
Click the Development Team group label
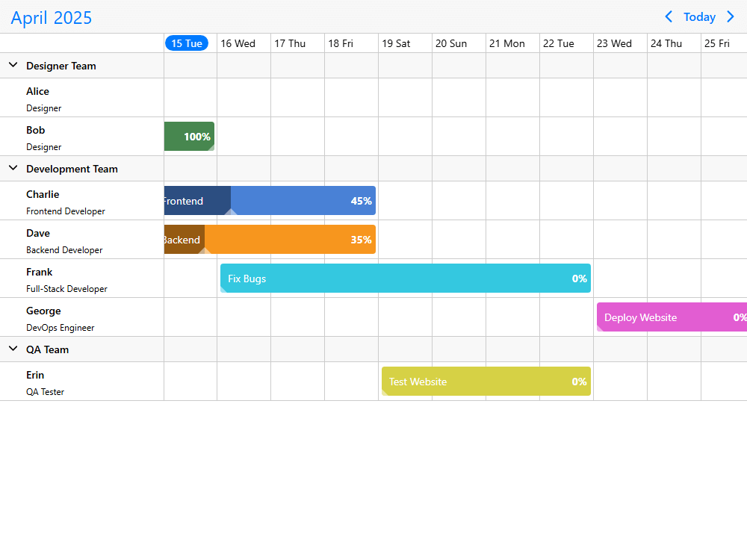point(72,169)
